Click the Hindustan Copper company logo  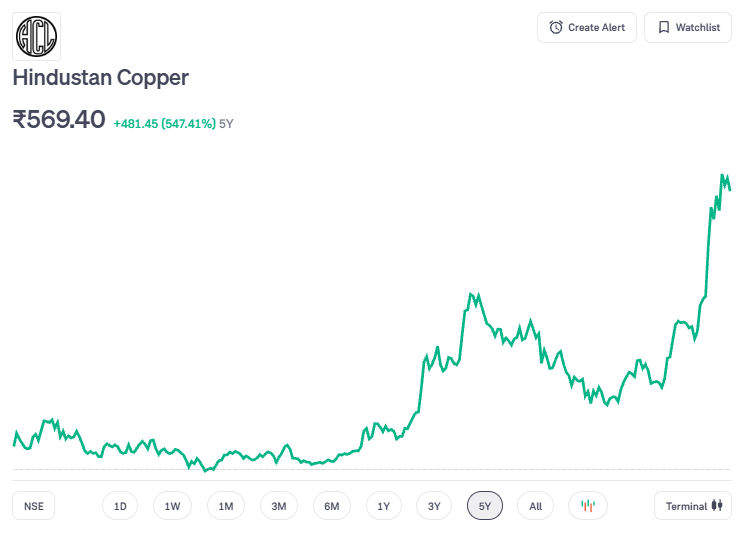[x=36, y=37]
